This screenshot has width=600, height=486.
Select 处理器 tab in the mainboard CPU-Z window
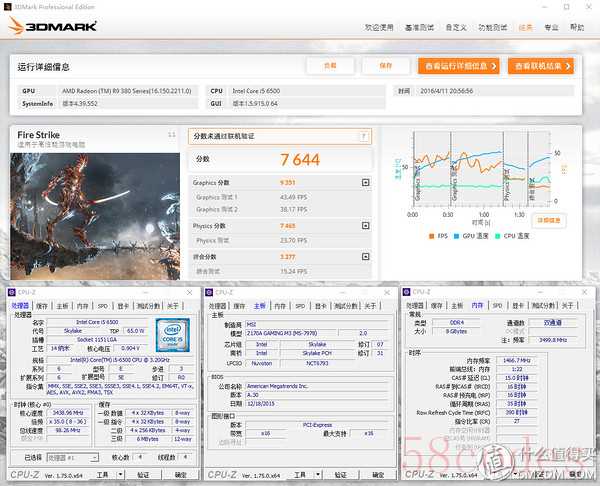click(x=217, y=306)
